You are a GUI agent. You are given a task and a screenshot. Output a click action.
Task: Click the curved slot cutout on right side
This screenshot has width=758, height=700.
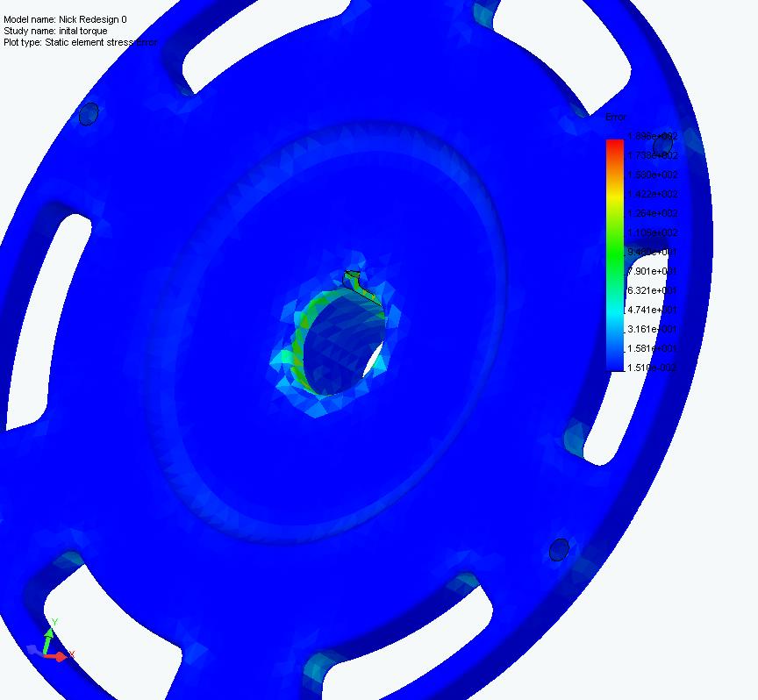pyautogui.click(x=607, y=419)
